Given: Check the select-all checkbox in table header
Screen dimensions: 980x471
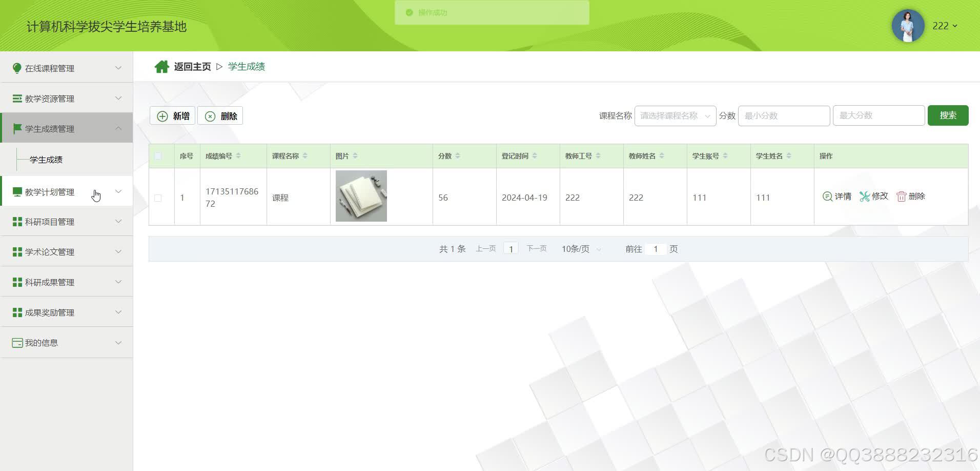Looking at the screenshot, I should pos(158,156).
